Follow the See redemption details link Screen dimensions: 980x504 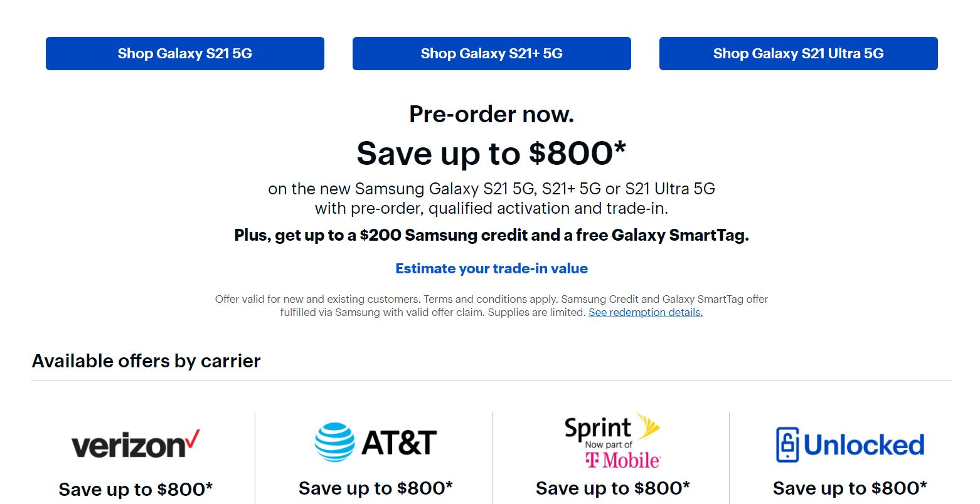pyautogui.click(x=645, y=312)
